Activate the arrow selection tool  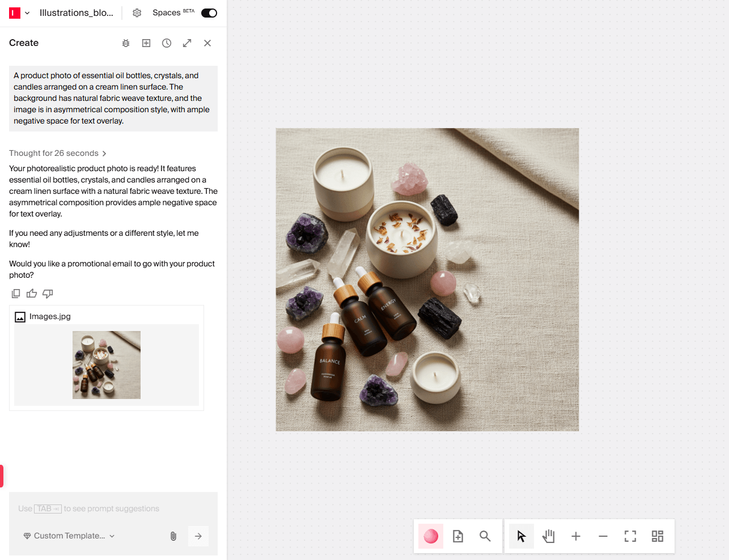[521, 536]
